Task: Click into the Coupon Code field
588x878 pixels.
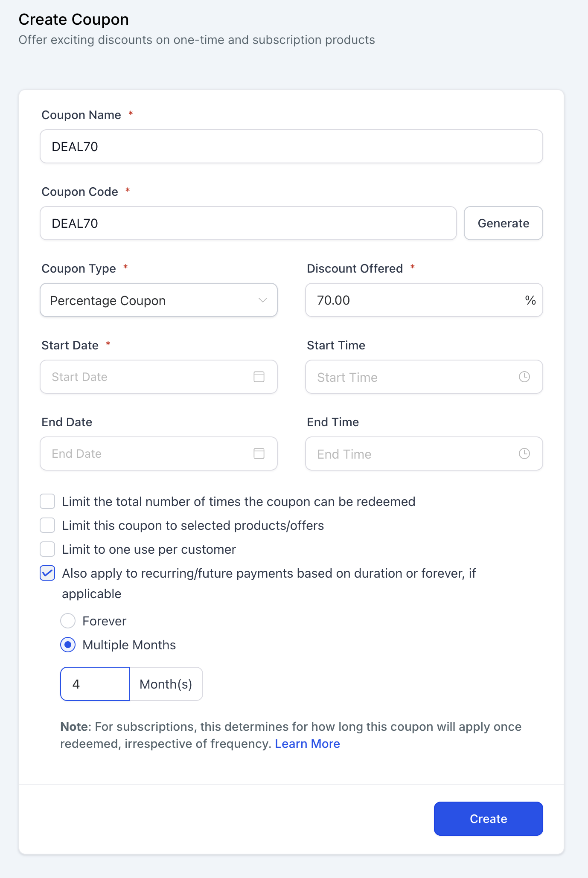Action: click(248, 224)
